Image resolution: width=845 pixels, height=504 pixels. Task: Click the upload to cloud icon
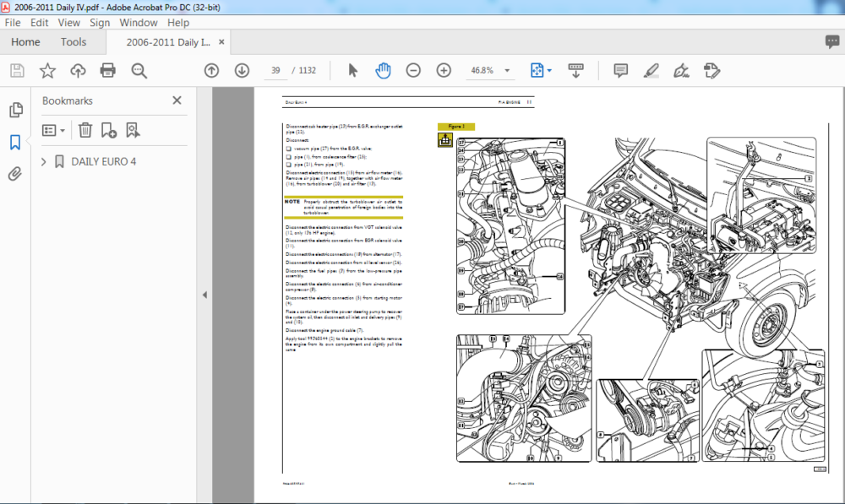pyautogui.click(x=78, y=71)
